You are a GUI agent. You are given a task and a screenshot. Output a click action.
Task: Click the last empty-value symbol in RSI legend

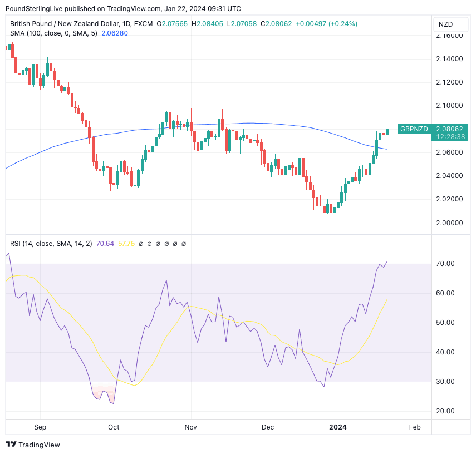pyautogui.click(x=184, y=244)
